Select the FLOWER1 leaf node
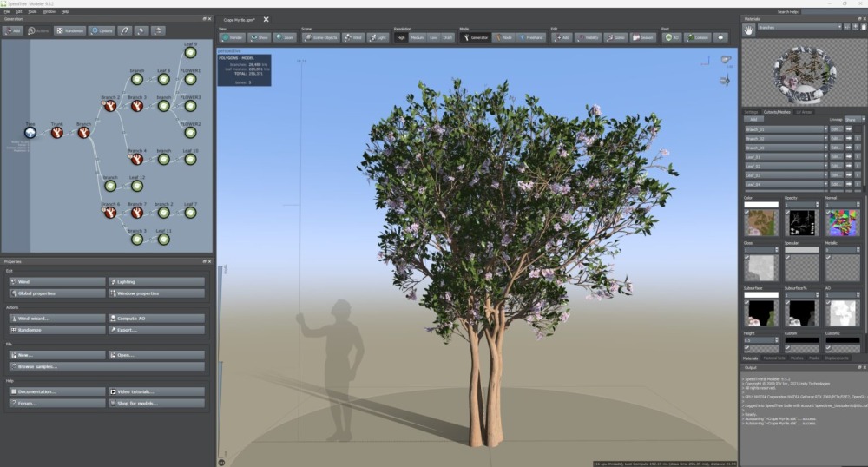The image size is (868, 467). (x=190, y=80)
